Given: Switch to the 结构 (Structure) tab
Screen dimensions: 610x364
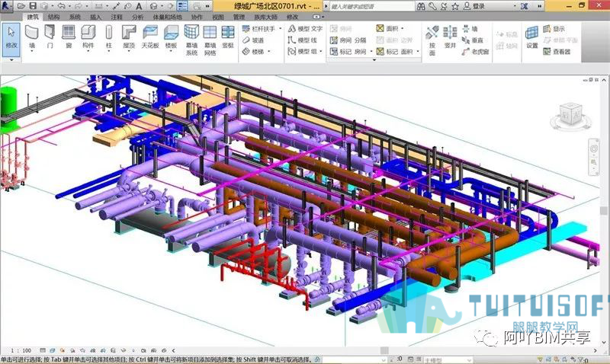Looking at the screenshot, I should pos(53,17).
